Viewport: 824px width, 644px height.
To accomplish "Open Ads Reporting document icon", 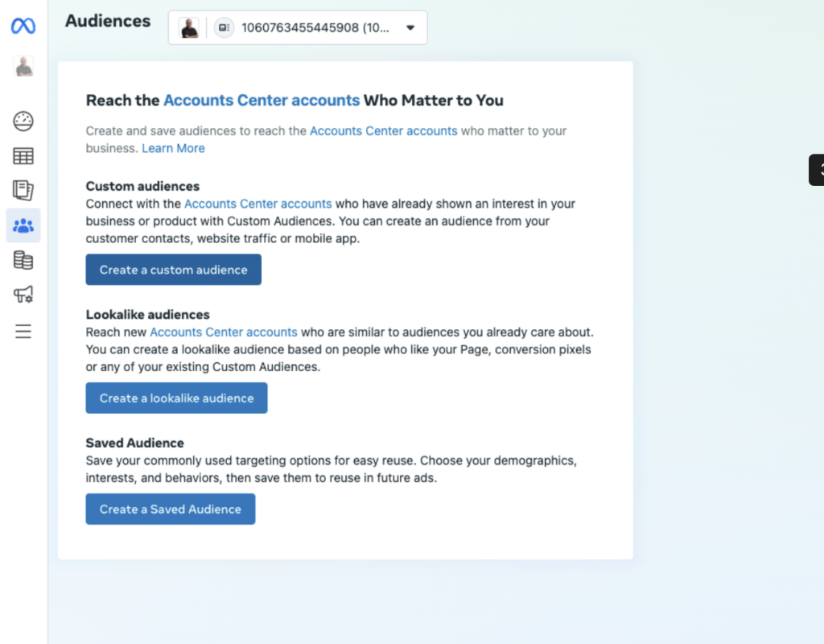I will [x=23, y=190].
